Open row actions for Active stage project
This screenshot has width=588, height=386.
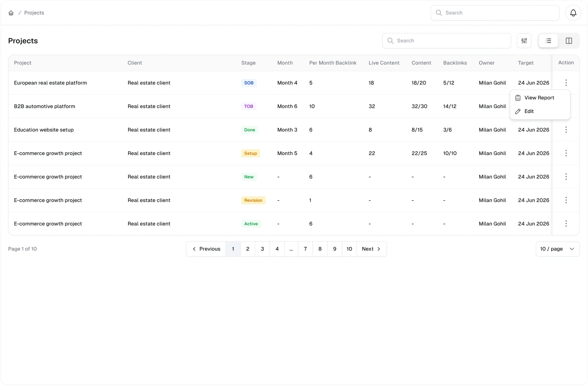click(x=566, y=223)
